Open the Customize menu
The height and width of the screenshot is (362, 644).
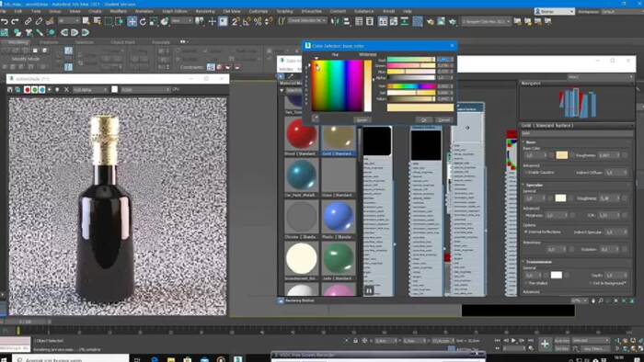pyautogui.click(x=259, y=11)
